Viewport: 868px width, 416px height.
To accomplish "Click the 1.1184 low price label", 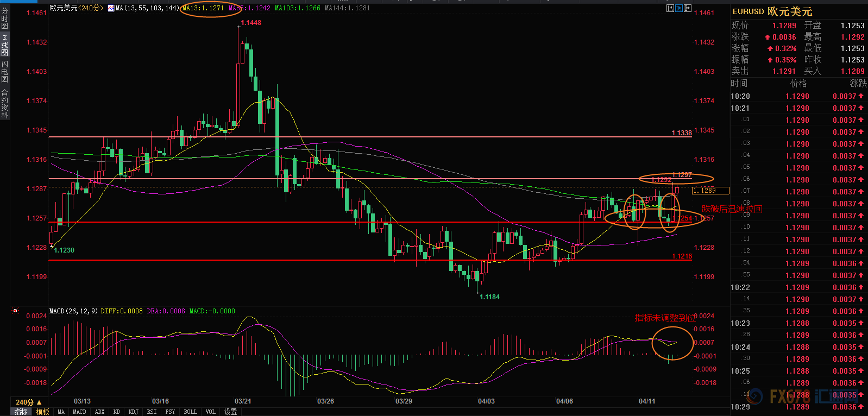I will [x=490, y=297].
